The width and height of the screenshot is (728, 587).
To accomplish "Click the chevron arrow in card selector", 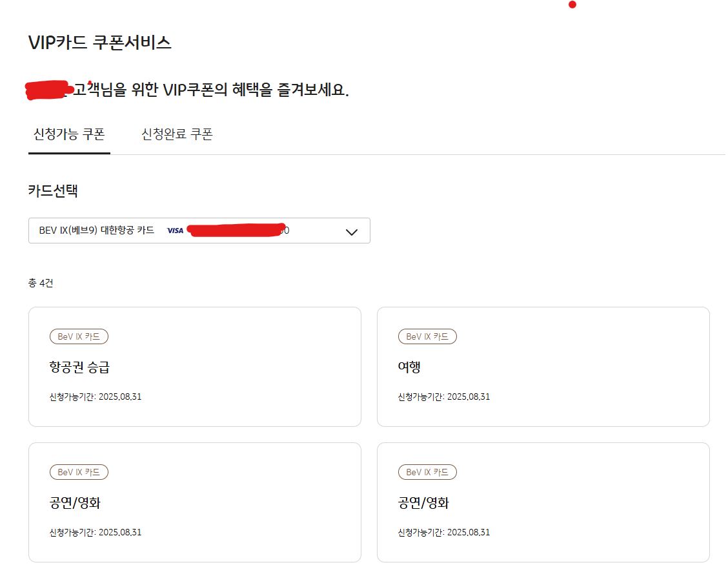I will pyautogui.click(x=352, y=232).
